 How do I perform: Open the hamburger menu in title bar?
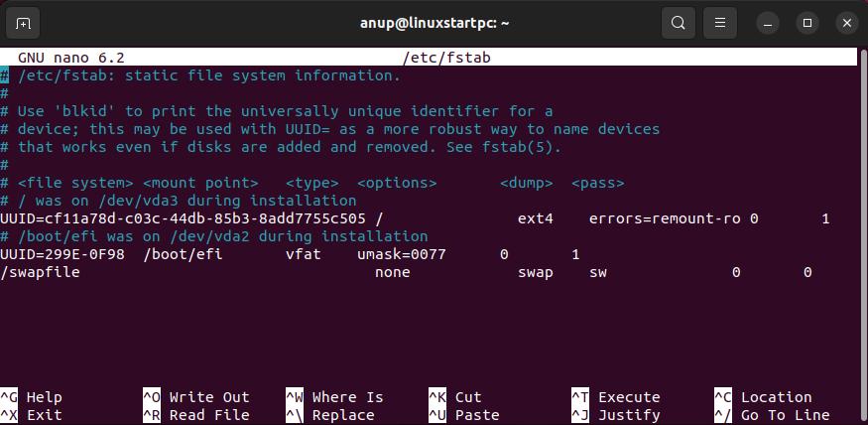[719, 23]
